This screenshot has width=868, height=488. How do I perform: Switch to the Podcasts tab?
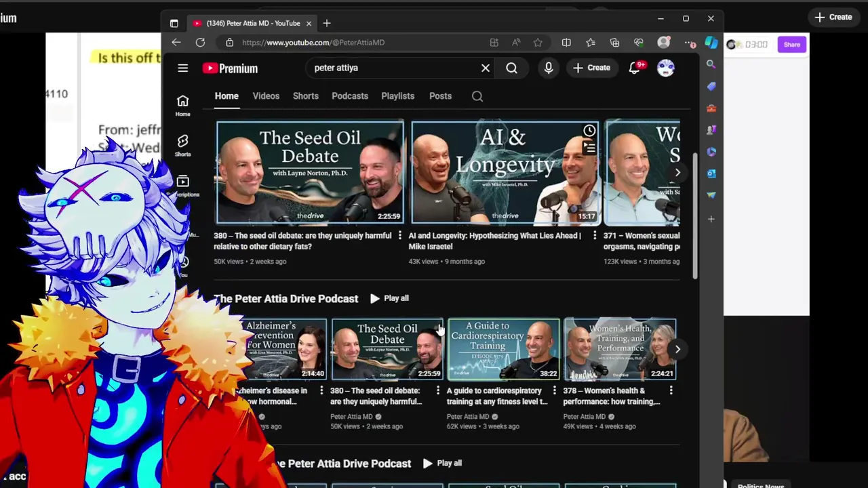pos(350,96)
